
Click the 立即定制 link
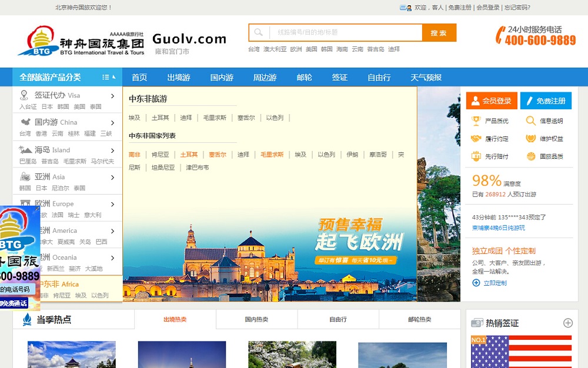(495, 283)
